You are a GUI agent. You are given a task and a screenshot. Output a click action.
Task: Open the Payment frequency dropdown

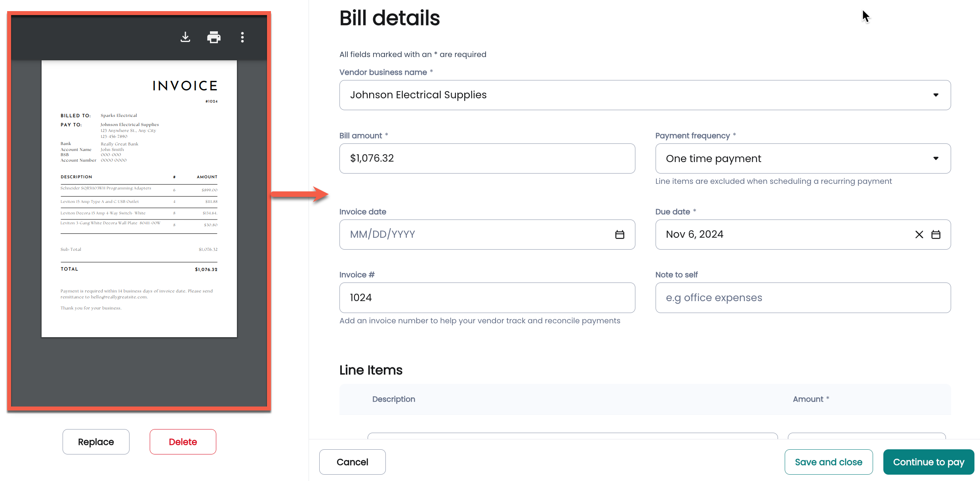[936, 158]
